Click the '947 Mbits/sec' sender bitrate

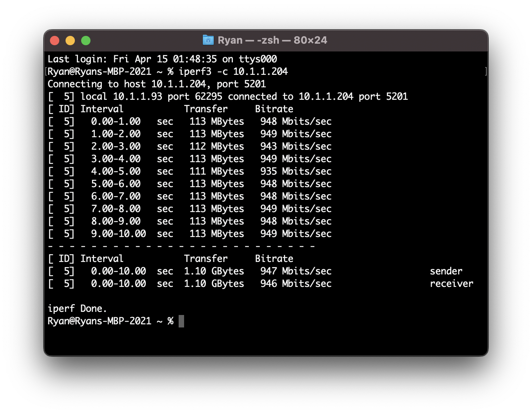point(296,271)
